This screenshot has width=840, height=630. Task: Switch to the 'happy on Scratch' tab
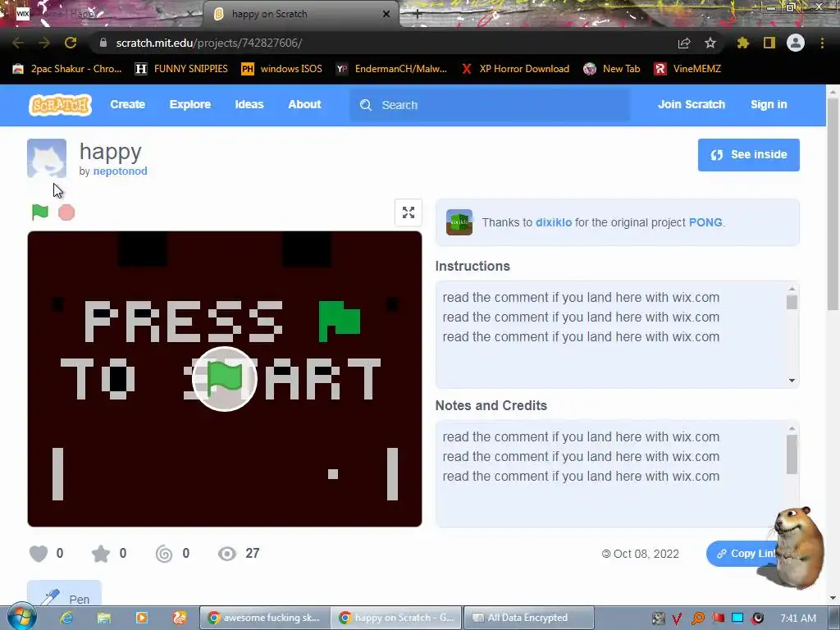coord(300,14)
